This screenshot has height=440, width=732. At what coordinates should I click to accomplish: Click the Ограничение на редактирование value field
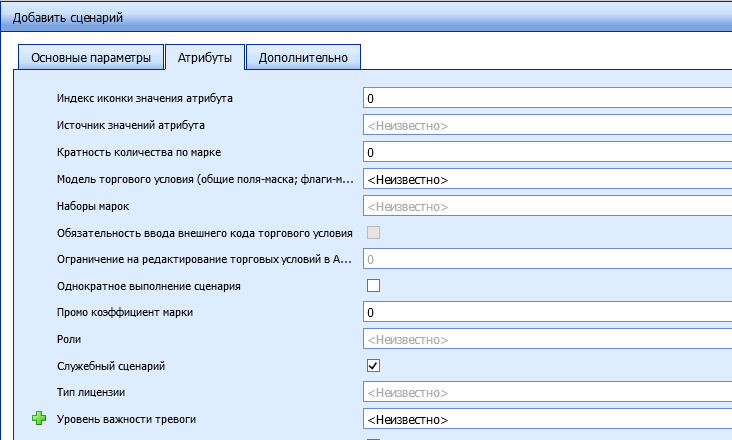click(546, 259)
